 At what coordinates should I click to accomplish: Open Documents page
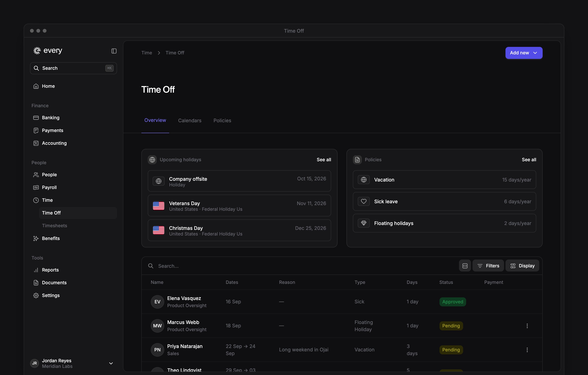tap(73, 283)
